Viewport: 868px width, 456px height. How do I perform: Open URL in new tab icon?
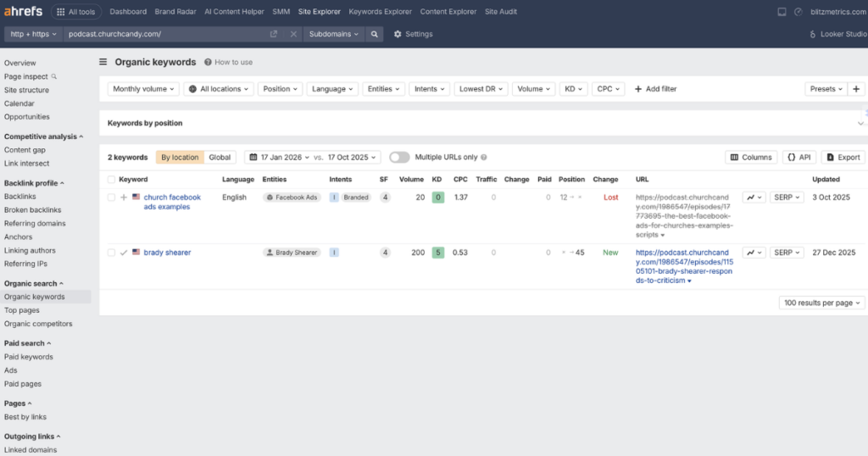click(274, 34)
